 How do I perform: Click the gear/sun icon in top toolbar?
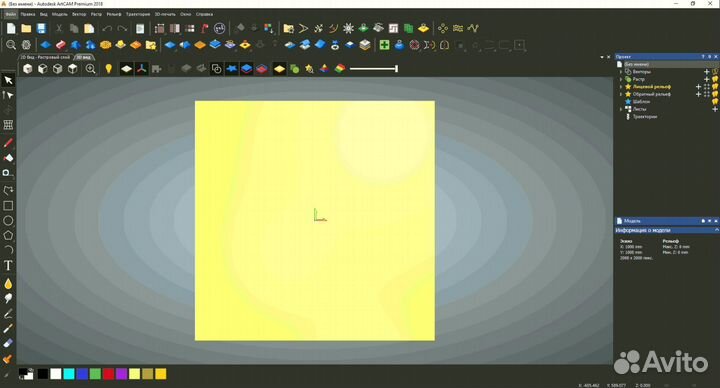pyautogui.click(x=349, y=28)
